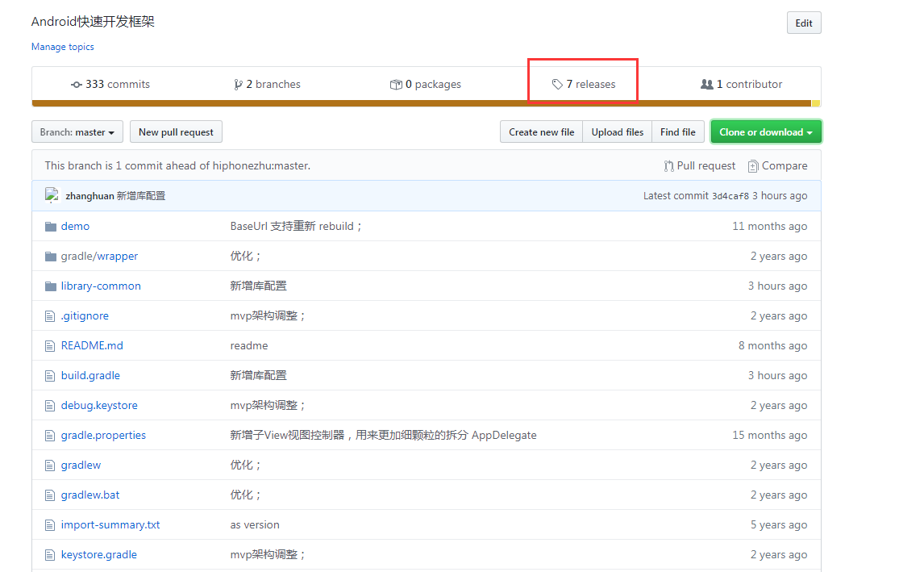Open the 2 branches tab
The width and height of the screenshot is (924, 572).
pos(267,85)
